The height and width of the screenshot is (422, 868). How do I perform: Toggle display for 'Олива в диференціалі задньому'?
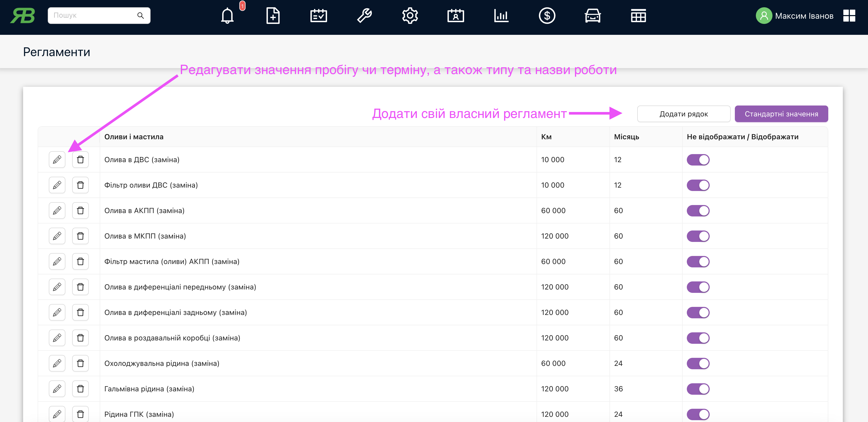pyautogui.click(x=698, y=312)
